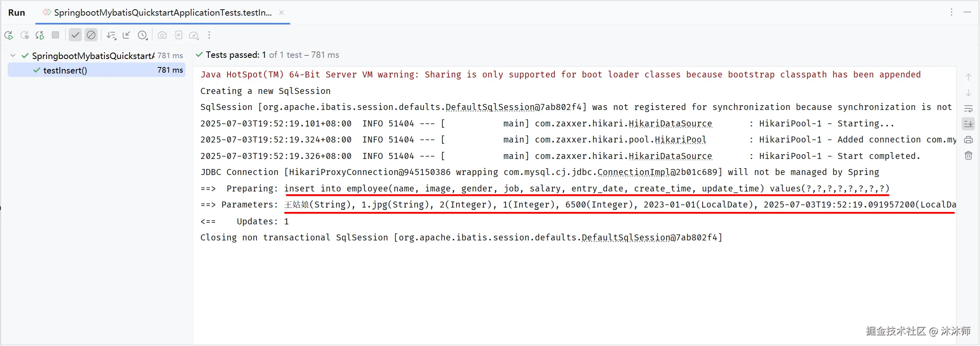Click the 'Tests passed: 1' status text
The width and height of the screenshot is (980, 346).
point(236,55)
